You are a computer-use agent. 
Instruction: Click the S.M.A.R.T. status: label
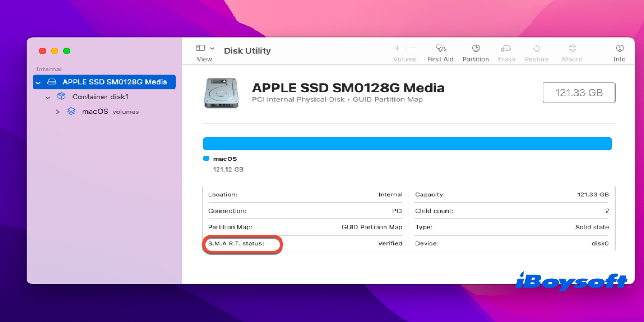(x=236, y=243)
